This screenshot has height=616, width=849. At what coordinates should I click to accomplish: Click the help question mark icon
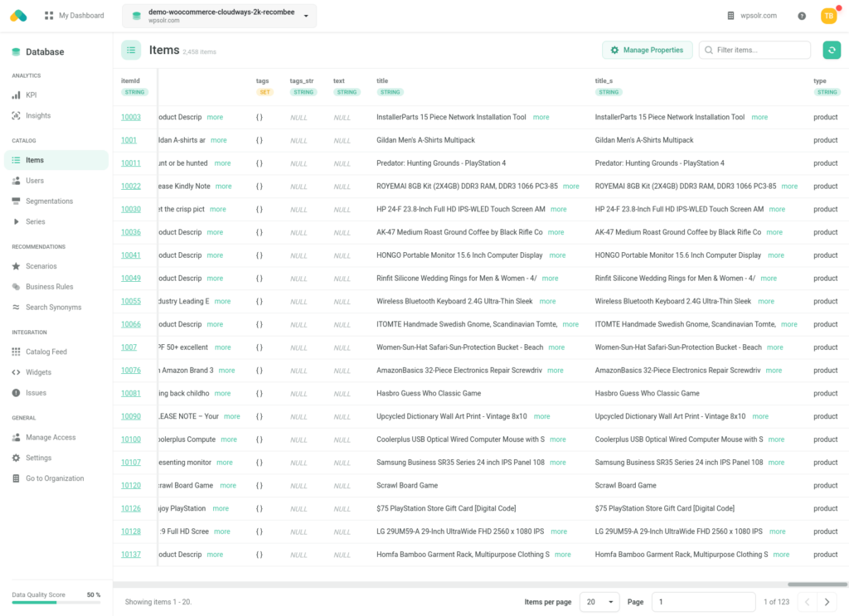(802, 17)
